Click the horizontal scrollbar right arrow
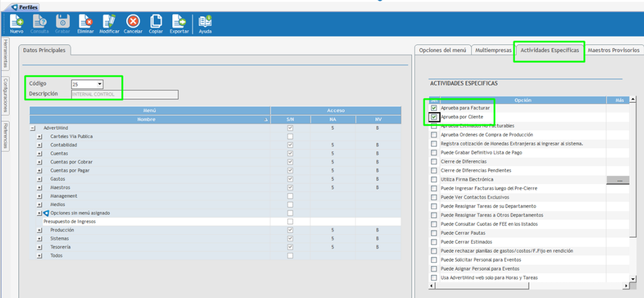Viewport: 644px width, 298px height. click(x=626, y=285)
